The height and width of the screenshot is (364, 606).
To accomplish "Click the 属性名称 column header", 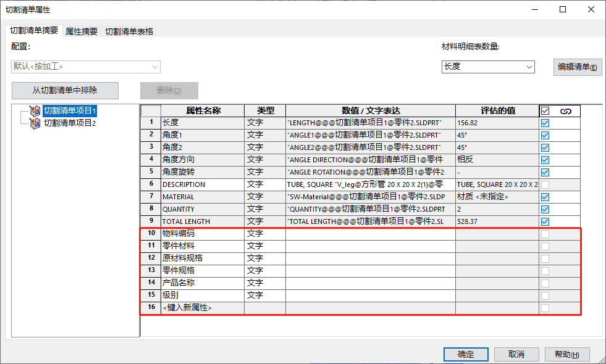I will [203, 111].
